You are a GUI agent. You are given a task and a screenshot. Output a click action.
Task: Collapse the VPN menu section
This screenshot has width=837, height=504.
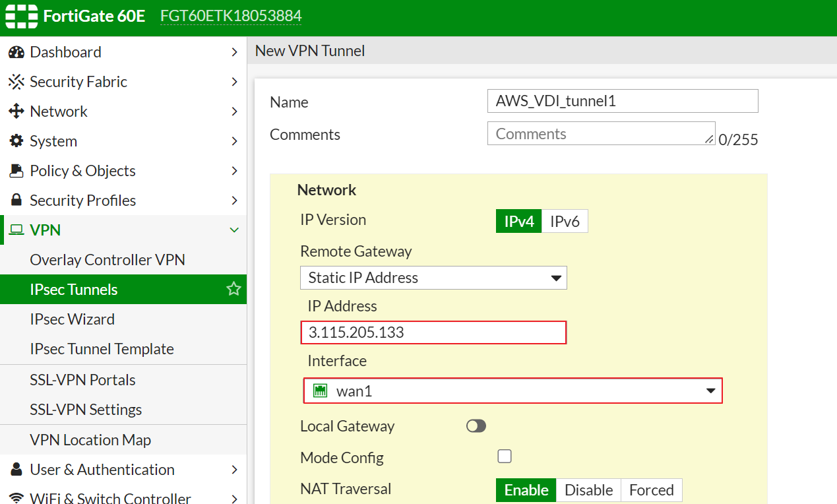[x=233, y=230]
